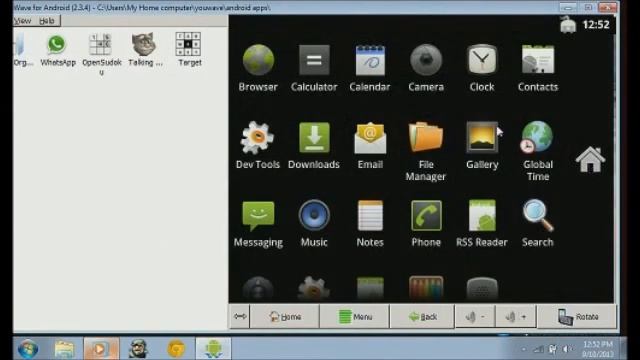Click the Back button in YouWave toolbar
Image resolution: width=640 pixels, height=360 pixels.
coord(422,317)
